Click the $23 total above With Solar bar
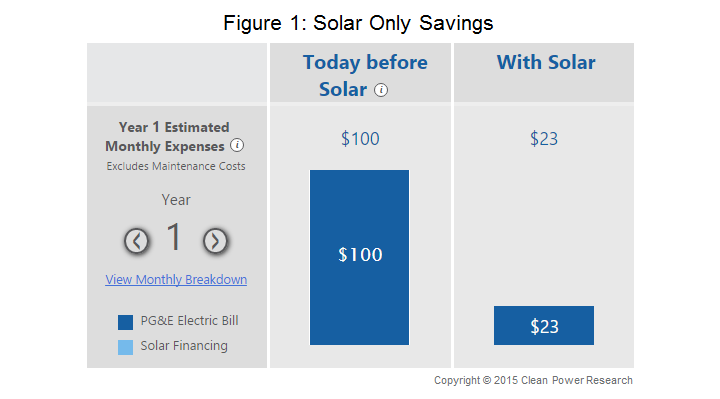Image resolution: width=720 pixels, height=399 pixels. tap(544, 139)
